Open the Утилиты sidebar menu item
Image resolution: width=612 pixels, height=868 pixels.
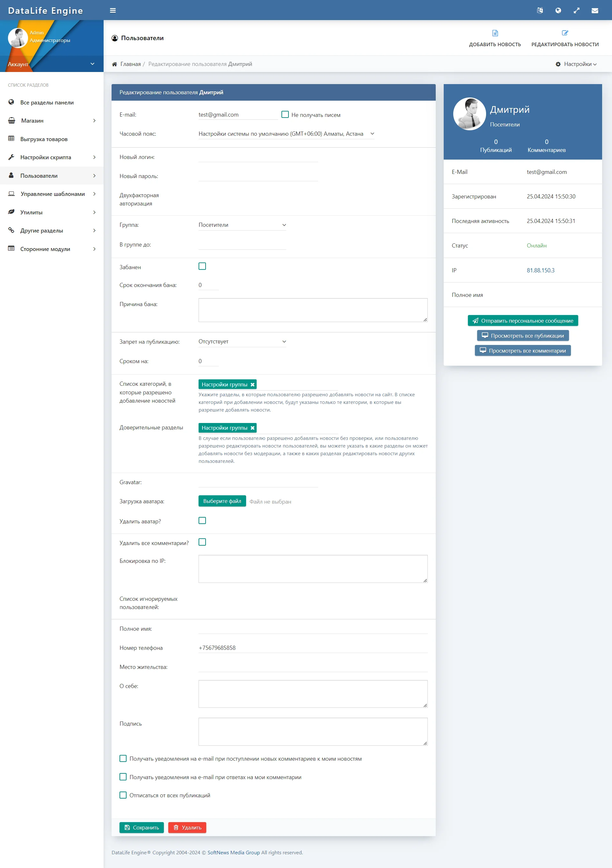click(x=52, y=212)
